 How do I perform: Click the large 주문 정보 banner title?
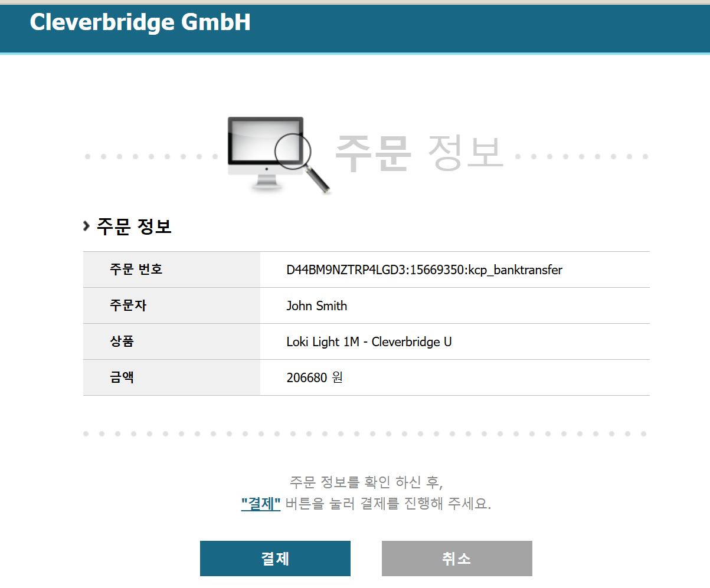[420, 154]
